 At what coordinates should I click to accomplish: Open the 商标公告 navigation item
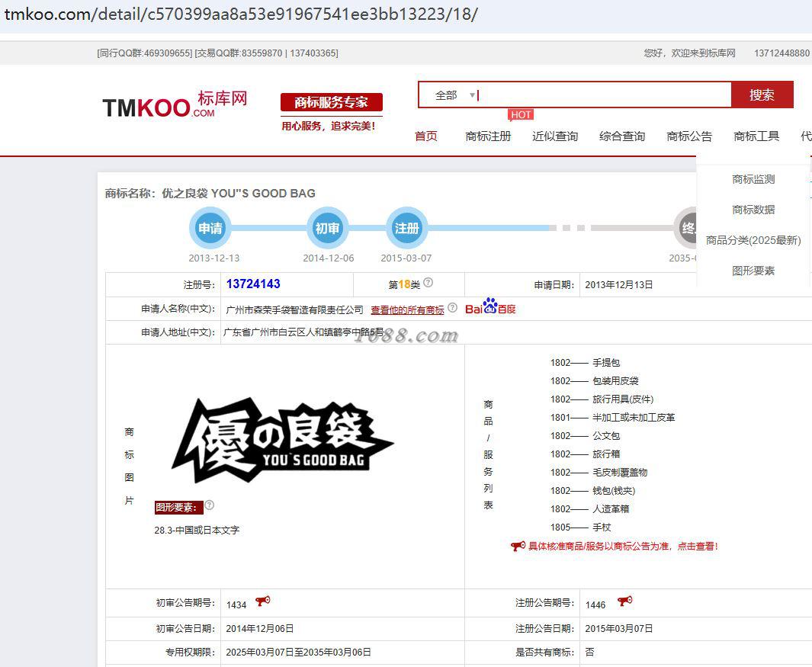click(x=689, y=136)
